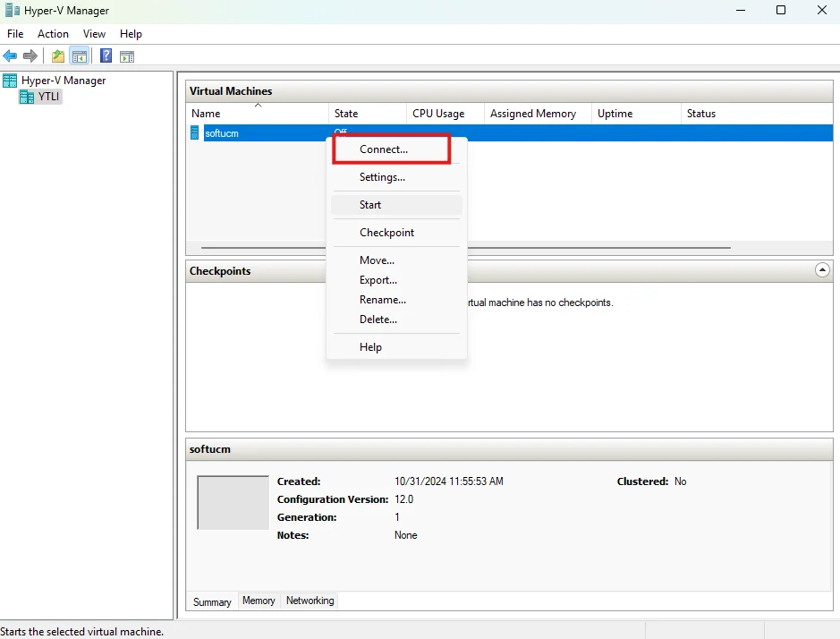The image size is (840, 639).
Task: Open the View menu
Action: [x=94, y=34]
